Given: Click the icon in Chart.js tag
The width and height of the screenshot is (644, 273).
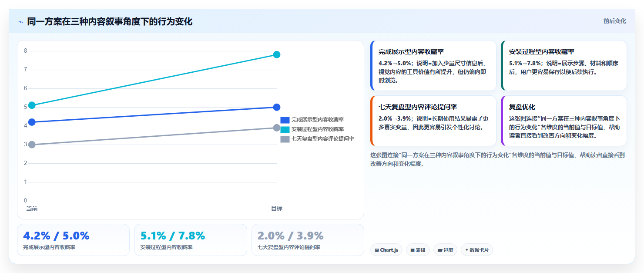Looking at the screenshot, I should tap(377, 250).
